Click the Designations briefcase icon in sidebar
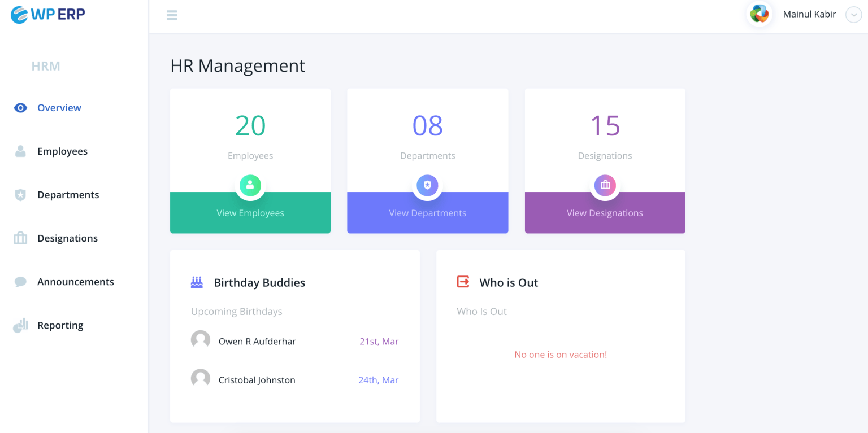Image resolution: width=868 pixels, height=433 pixels. (20, 238)
